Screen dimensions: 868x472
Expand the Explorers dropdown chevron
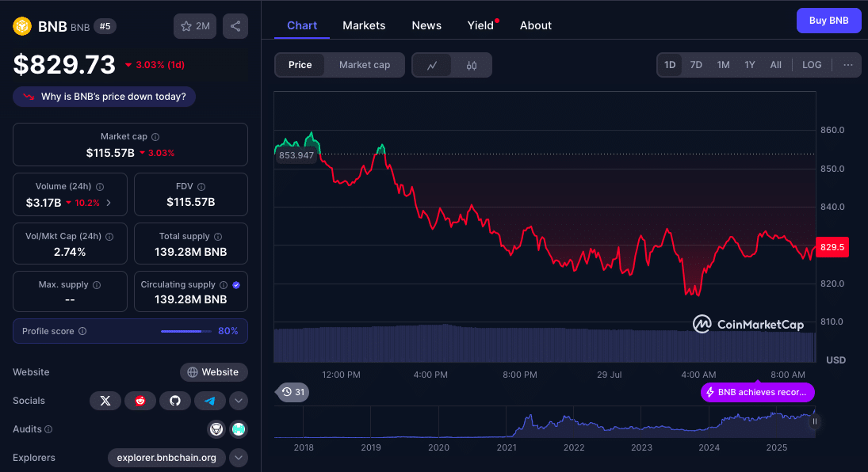coord(239,458)
